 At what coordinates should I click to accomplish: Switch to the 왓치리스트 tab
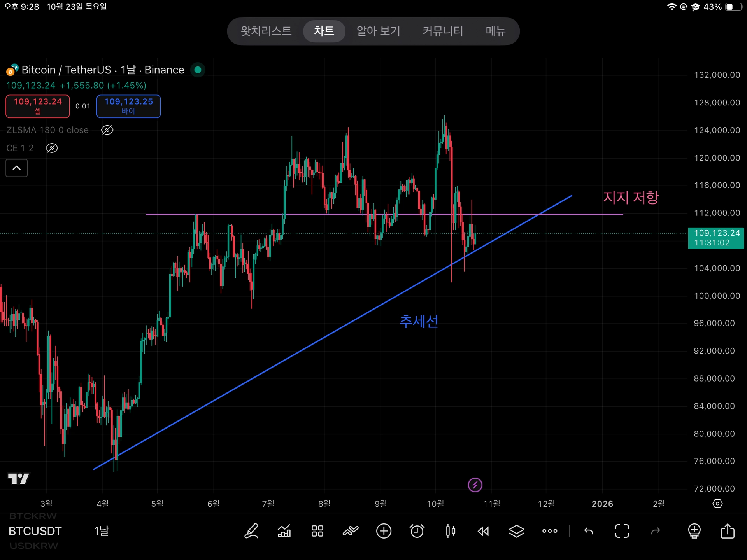click(x=266, y=31)
